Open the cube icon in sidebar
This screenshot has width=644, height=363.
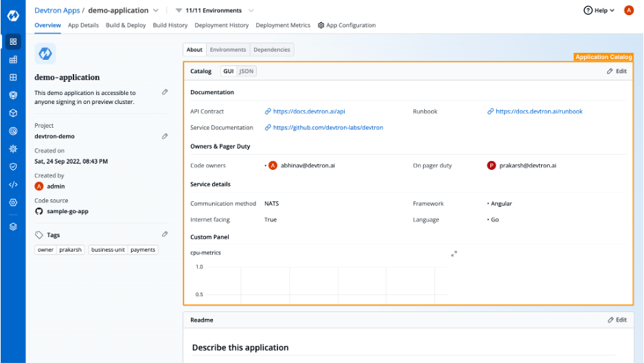coord(13,113)
